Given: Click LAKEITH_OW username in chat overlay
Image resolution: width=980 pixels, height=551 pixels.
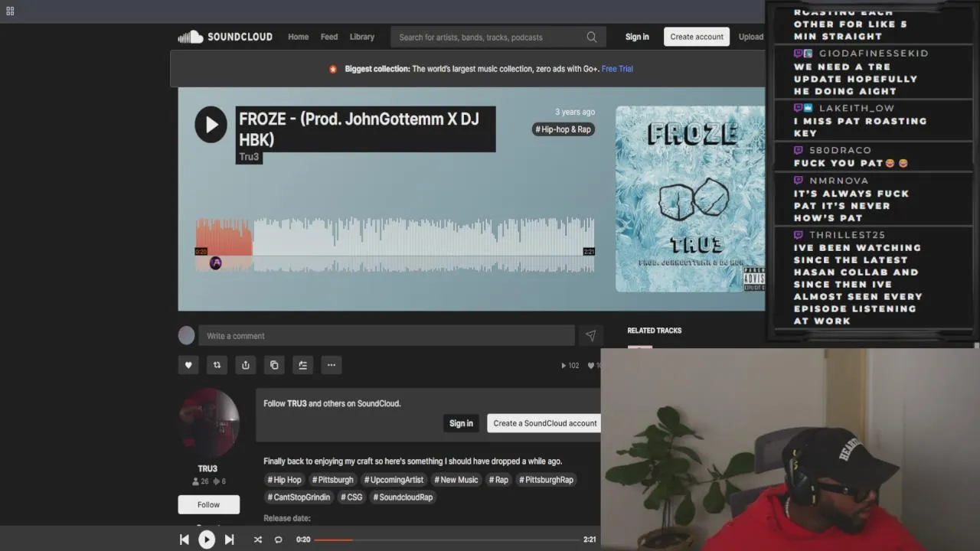Looking at the screenshot, I should [x=857, y=109].
